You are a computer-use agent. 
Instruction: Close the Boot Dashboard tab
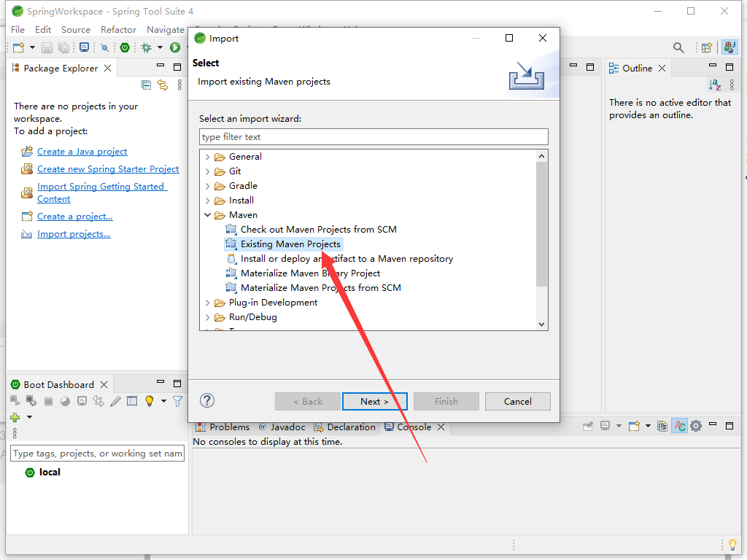[104, 384]
